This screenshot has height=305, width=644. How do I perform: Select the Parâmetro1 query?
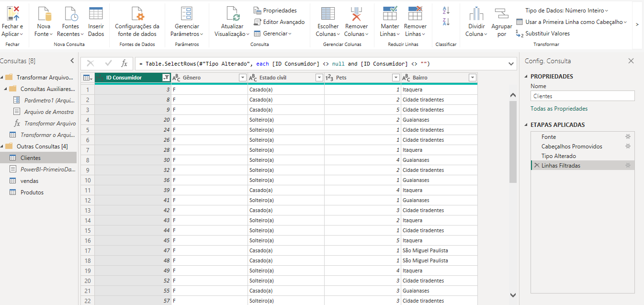point(43,100)
